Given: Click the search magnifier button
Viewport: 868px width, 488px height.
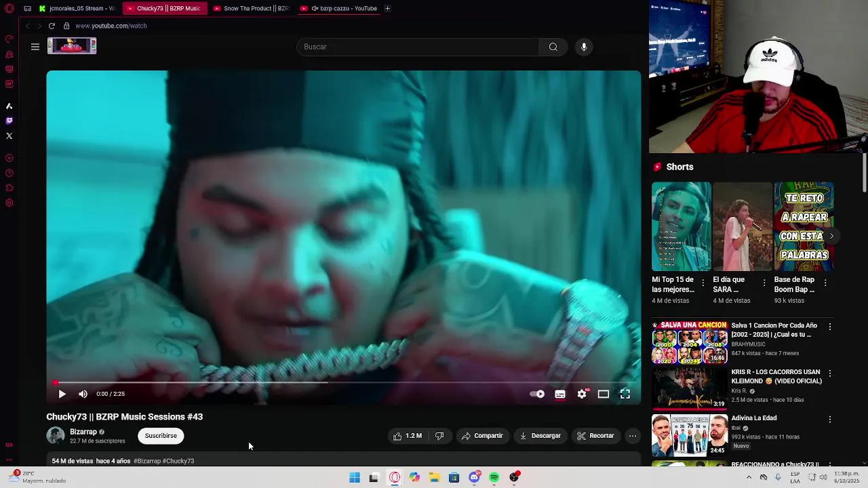Looking at the screenshot, I should point(553,47).
